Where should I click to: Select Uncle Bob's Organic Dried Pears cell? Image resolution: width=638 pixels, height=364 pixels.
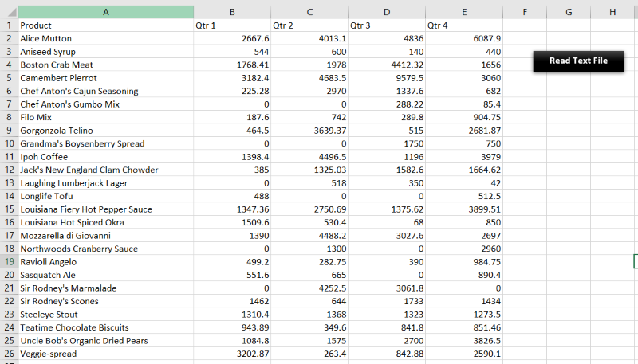pos(106,340)
